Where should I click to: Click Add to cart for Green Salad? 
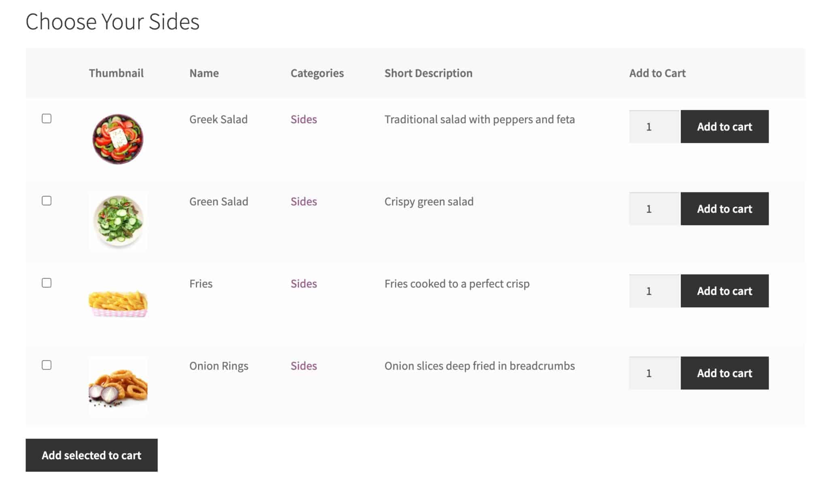point(724,209)
